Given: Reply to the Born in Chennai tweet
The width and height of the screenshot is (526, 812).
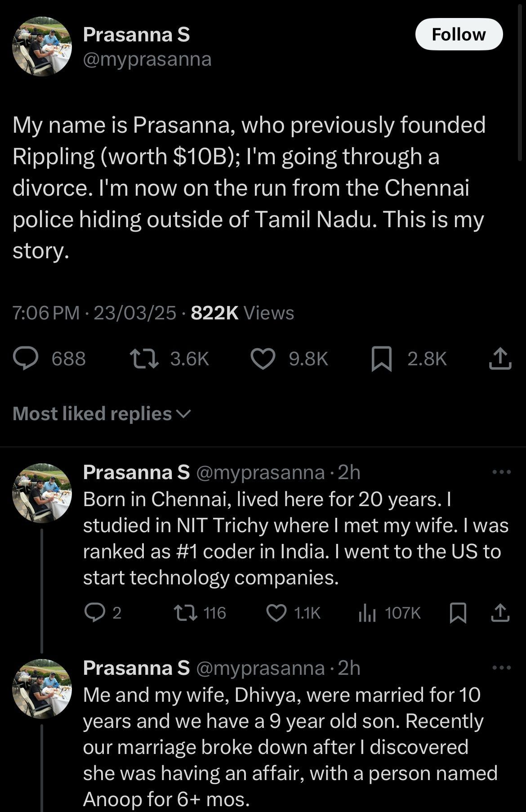Looking at the screenshot, I should 95,612.
